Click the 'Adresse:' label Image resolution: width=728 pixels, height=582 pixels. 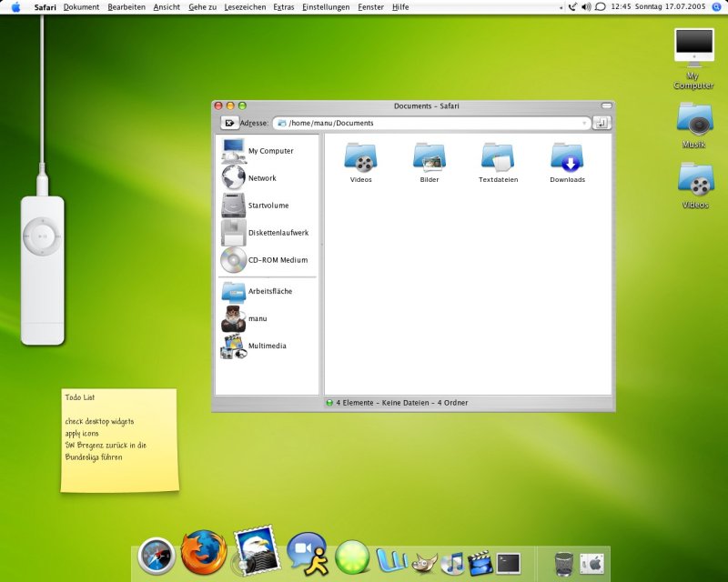(x=254, y=123)
